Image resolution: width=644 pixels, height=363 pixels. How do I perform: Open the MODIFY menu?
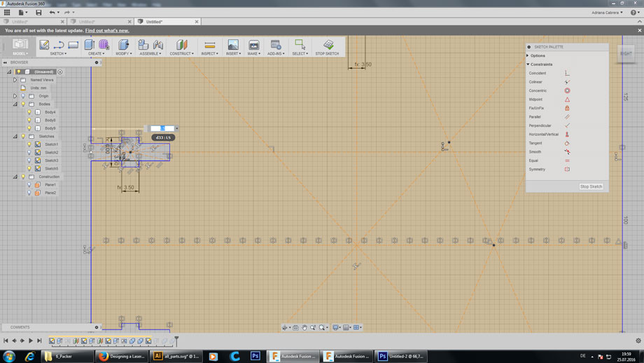point(124,53)
